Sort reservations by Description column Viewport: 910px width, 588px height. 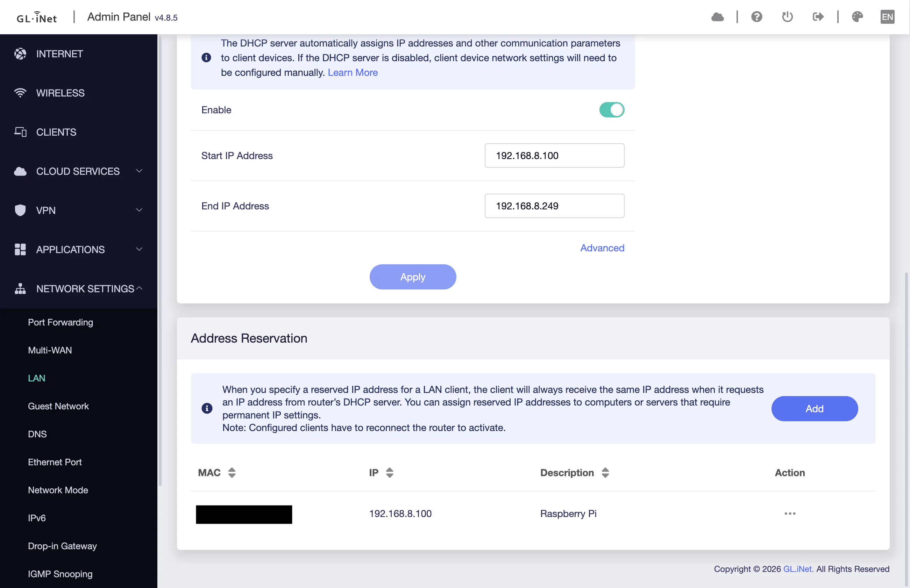click(x=605, y=473)
